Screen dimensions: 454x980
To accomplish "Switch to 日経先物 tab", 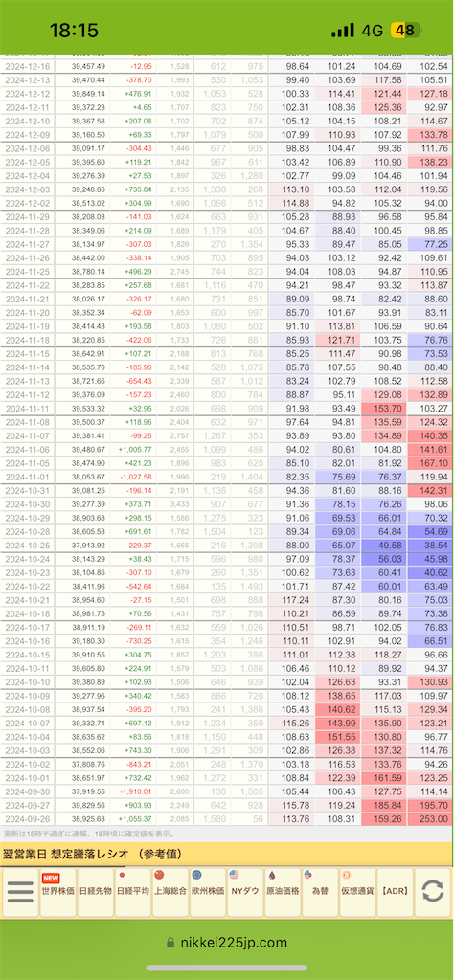I will 96,892.
